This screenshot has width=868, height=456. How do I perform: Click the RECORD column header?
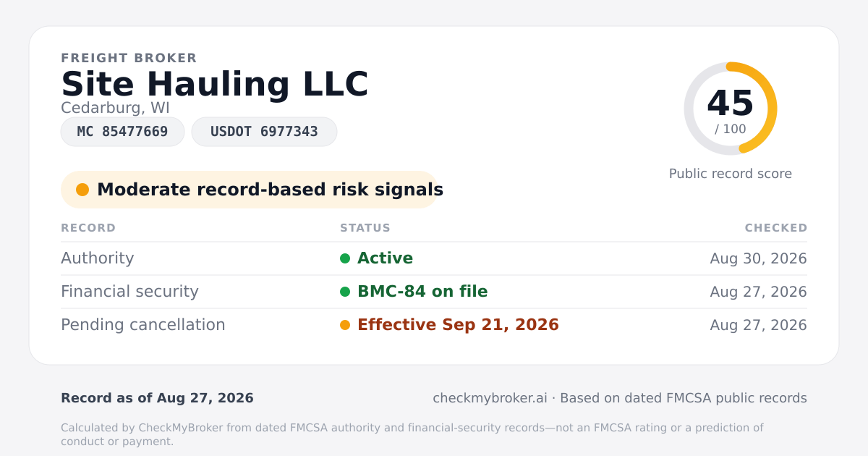click(88, 228)
